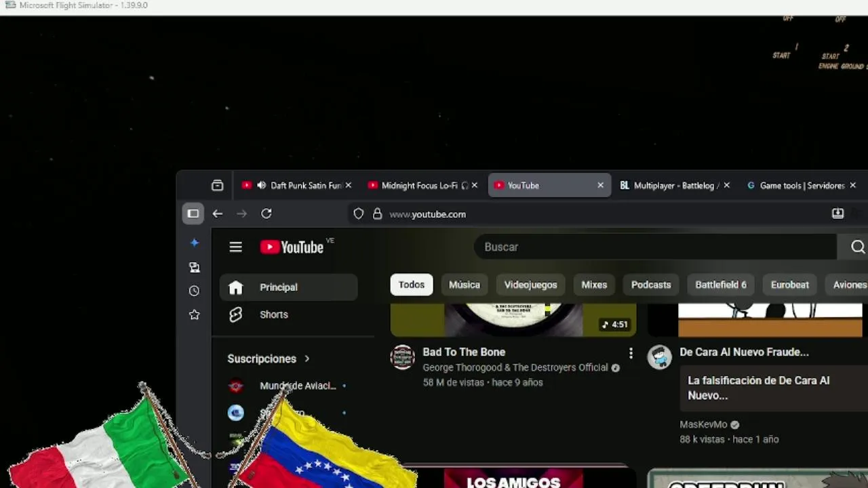Open the bookmarks star sidebar icon
The height and width of the screenshot is (488, 868).
pos(195,314)
